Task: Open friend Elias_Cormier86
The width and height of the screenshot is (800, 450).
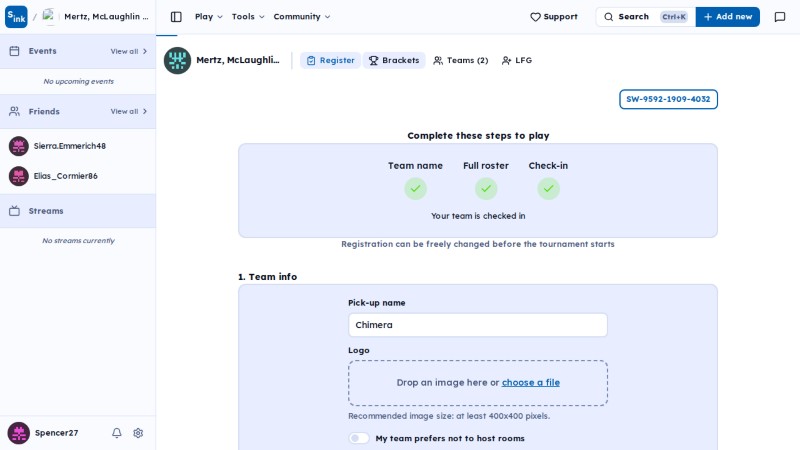Action: pos(65,176)
